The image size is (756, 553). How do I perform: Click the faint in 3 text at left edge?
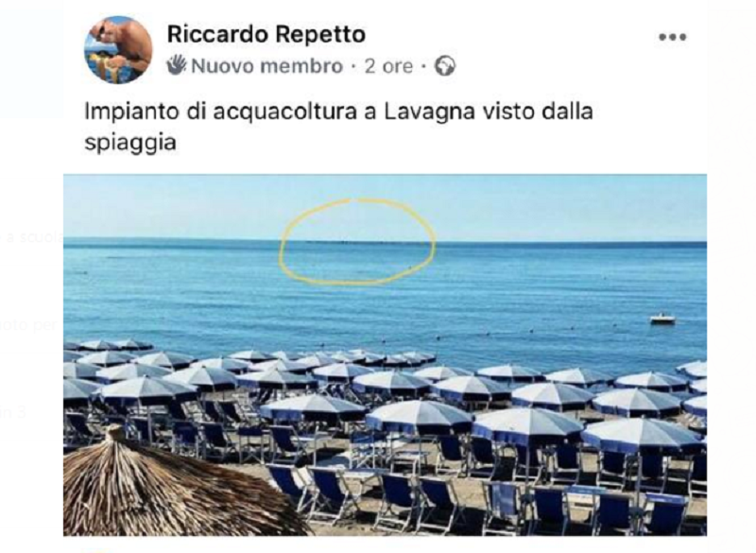[x=13, y=413]
